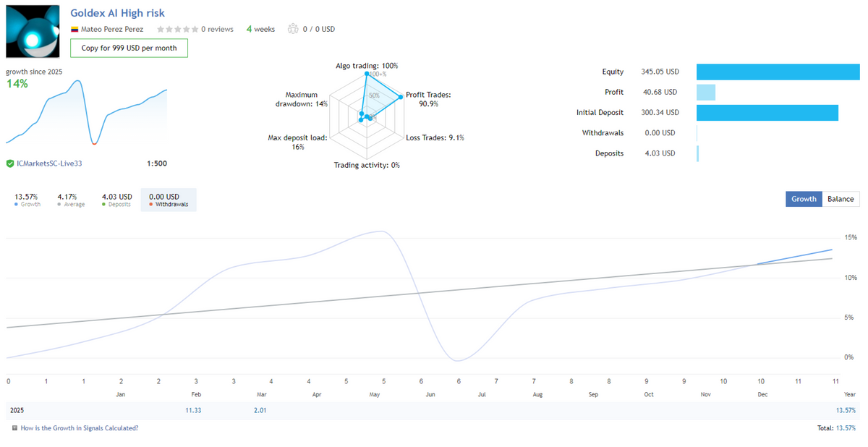
Task: Click the 11.33 February growth value
Action: [x=192, y=410]
